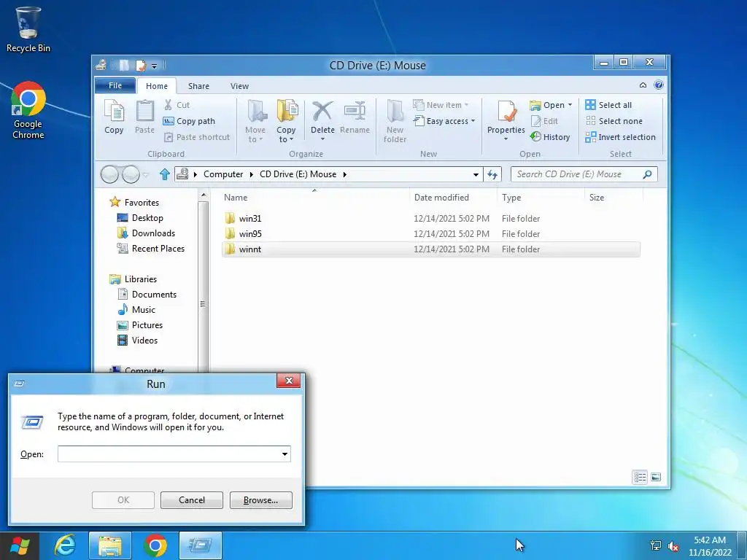747x560 pixels.
Task: Open Libraries in the navigation pane
Action: tap(133, 279)
